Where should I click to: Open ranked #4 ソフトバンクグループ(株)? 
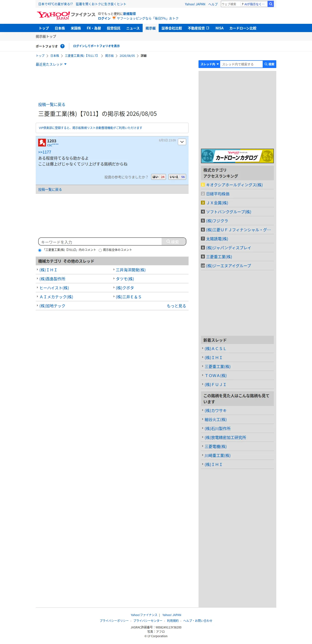click(x=228, y=212)
